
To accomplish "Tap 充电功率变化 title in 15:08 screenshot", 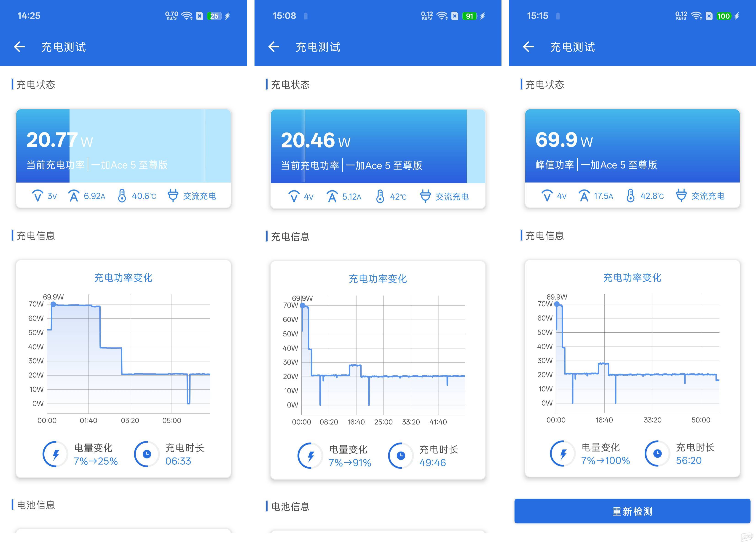I will tap(378, 279).
